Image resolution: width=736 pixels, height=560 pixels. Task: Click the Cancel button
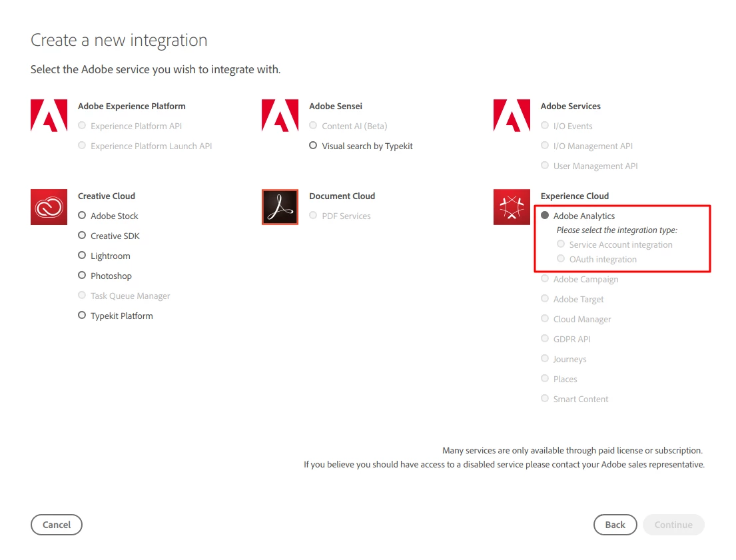57,525
